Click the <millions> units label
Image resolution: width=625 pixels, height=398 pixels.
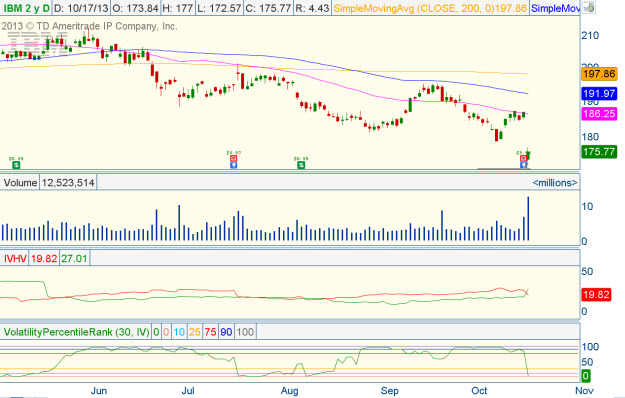555,182
